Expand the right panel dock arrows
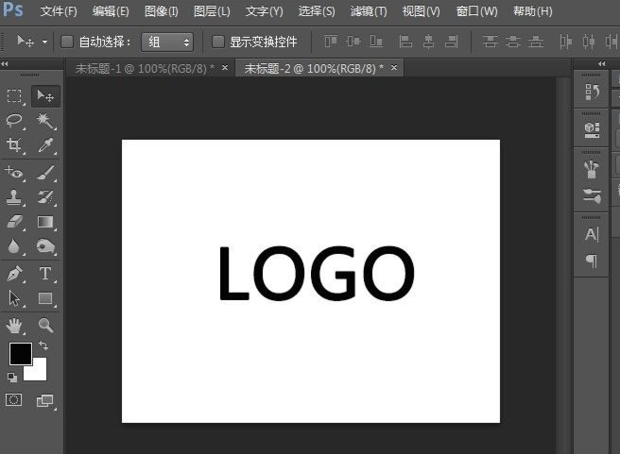 (601, 63)
